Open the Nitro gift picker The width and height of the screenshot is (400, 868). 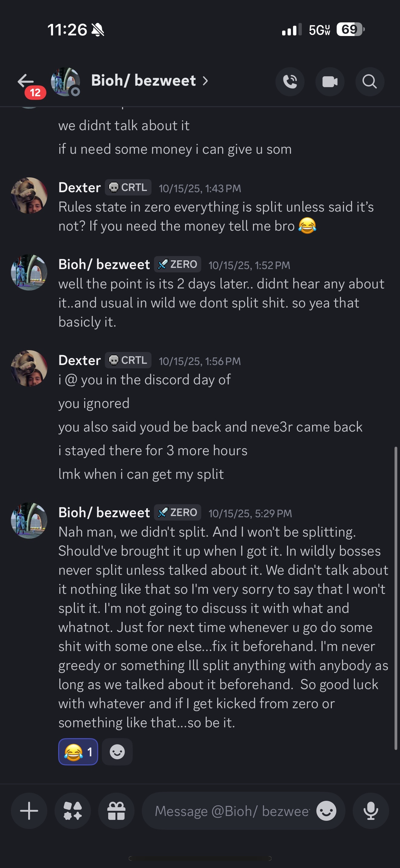(x=116, y=811)
